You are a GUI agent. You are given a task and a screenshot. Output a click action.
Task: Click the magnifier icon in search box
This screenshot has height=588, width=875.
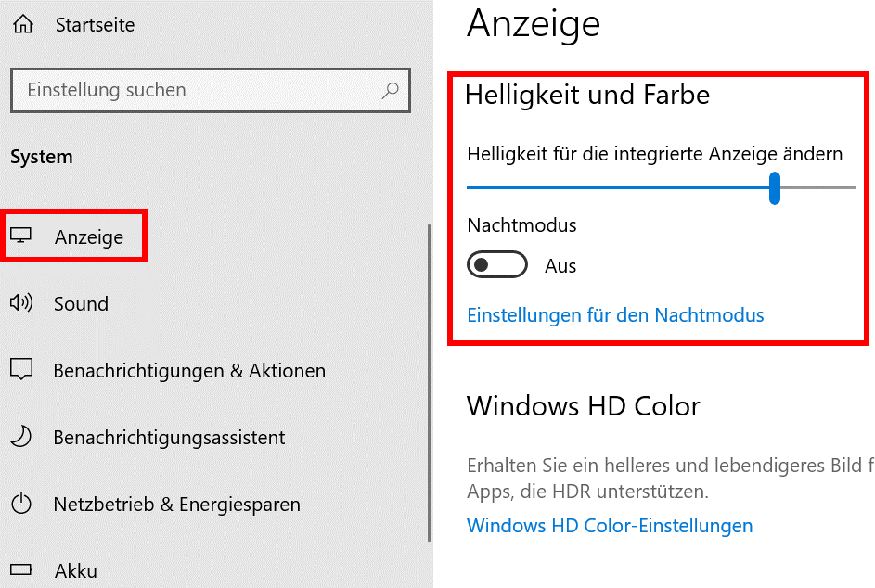click(x=390, y=90)
